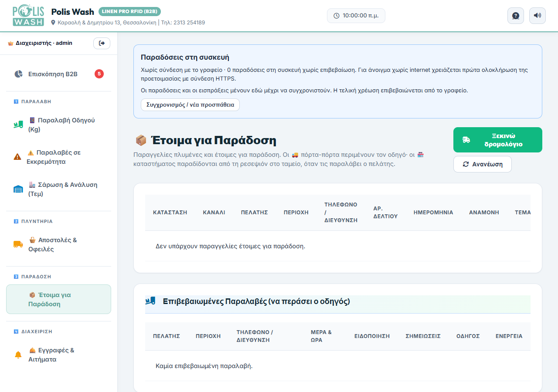This screenshot has height=392, width=558.
Task: Click the ΕΝΕΡΓΕΙΑ column header
Action: click(x=509, y=336)
